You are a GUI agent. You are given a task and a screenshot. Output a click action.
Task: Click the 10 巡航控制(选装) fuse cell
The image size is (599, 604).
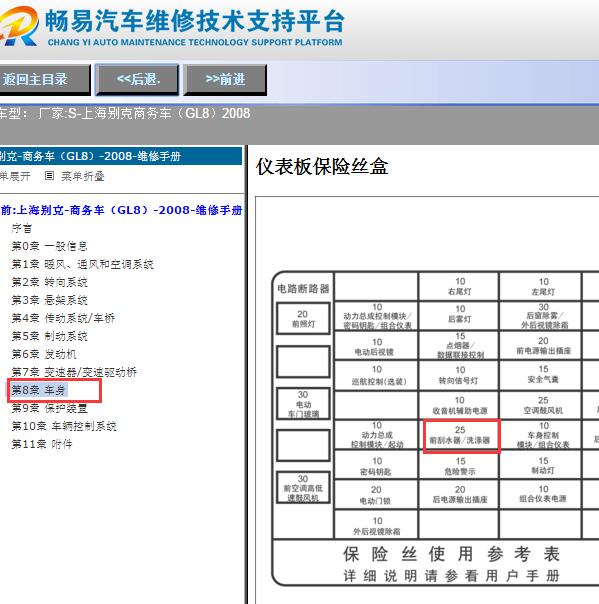pyautogui.click(x=376, y=376)
